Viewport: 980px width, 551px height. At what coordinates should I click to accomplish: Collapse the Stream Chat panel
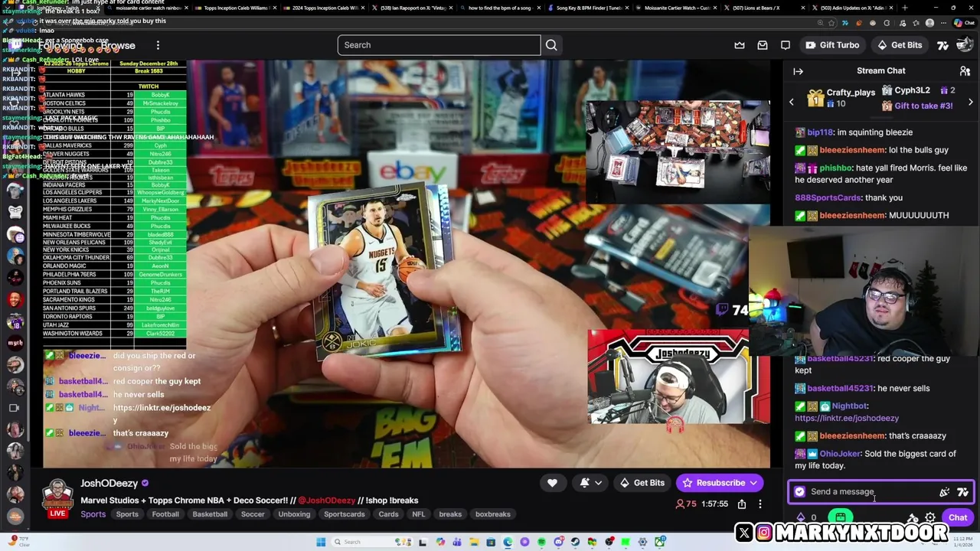point(798,71)
